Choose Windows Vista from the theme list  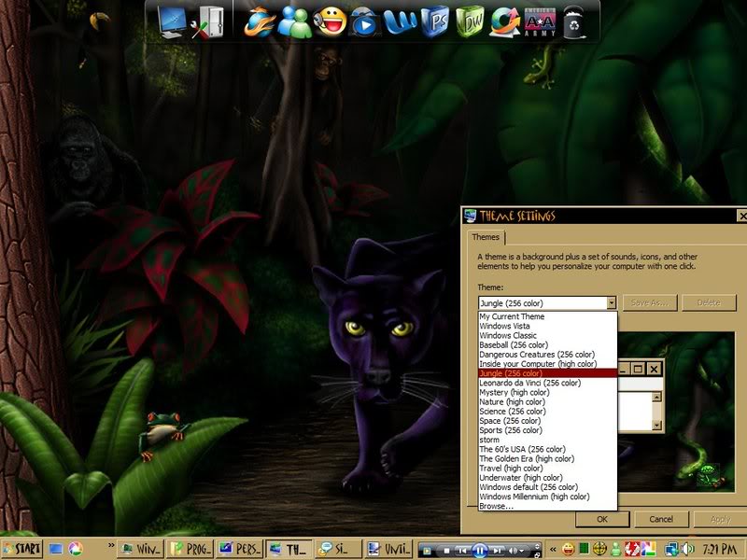coord(547,326)
